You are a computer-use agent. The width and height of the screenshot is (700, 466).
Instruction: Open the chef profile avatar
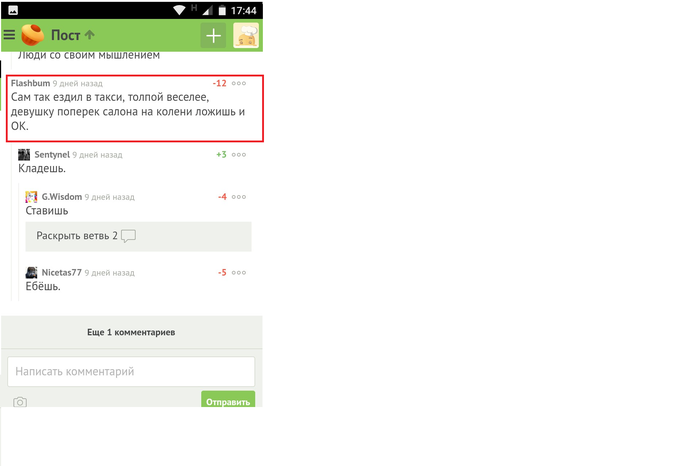point(246,35)
